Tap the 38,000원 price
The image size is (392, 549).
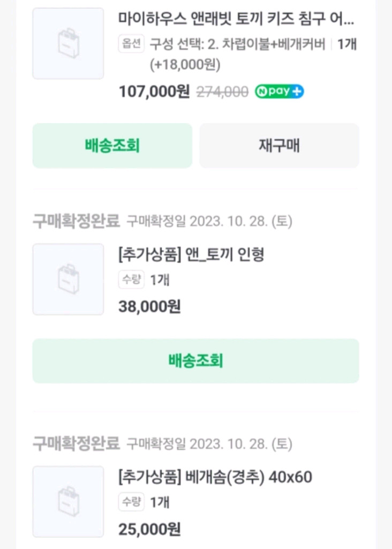pos(149,307)
